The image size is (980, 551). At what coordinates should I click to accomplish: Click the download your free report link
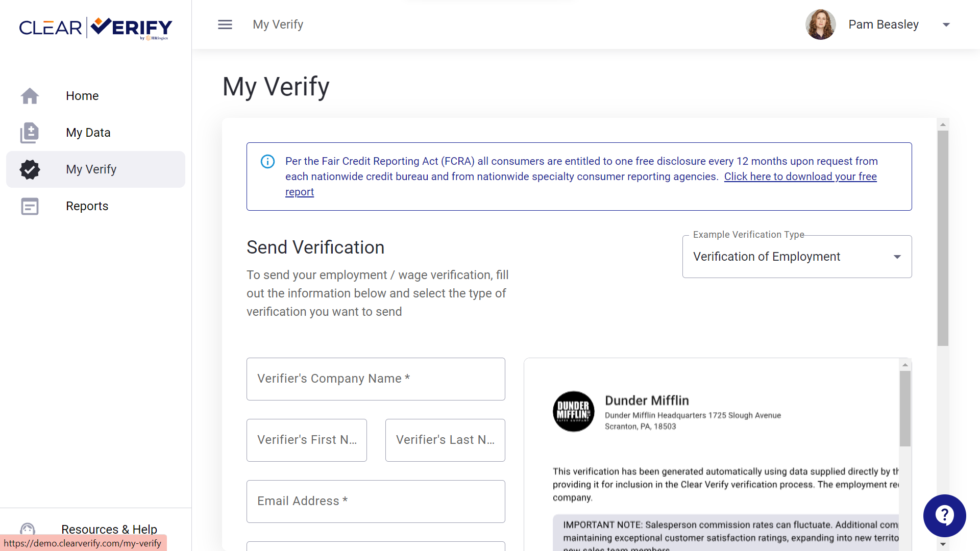[800, 177]
